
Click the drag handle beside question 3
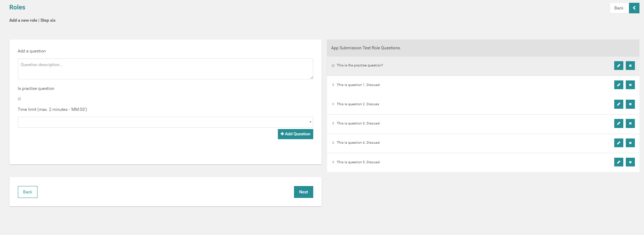pos(333,123)
